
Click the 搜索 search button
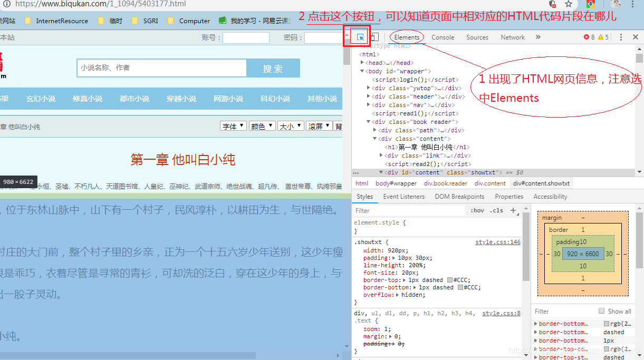pos(273,68)
